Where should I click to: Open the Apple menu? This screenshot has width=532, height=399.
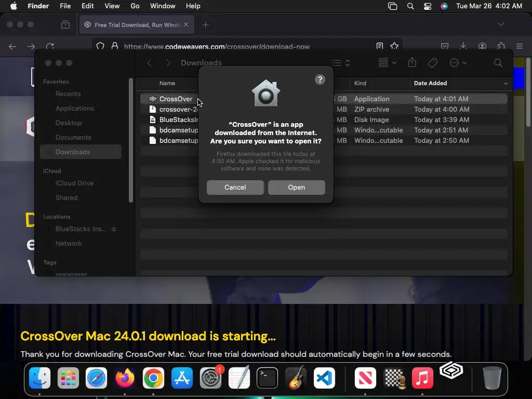[14, 6]
